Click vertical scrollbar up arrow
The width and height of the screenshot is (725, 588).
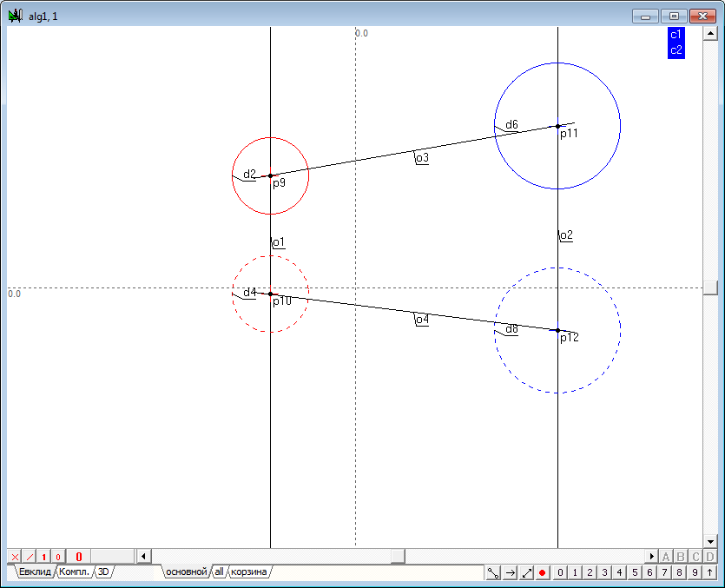(710, 33)
